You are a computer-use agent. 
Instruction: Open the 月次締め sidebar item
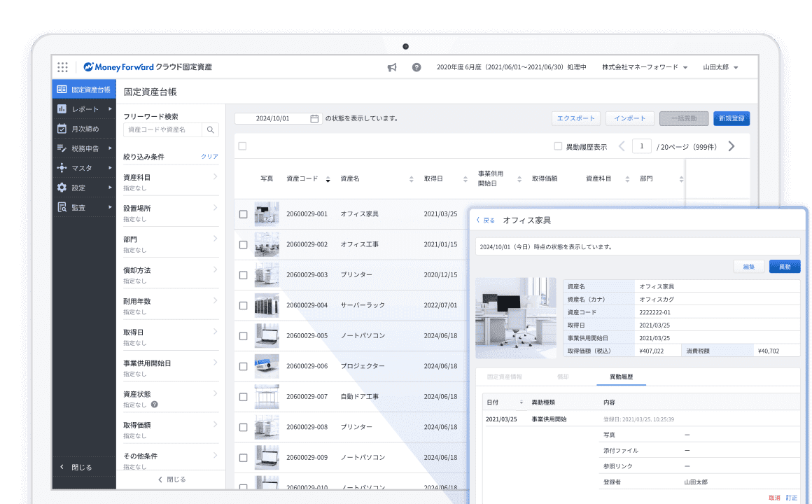click(x=84, y=129)
